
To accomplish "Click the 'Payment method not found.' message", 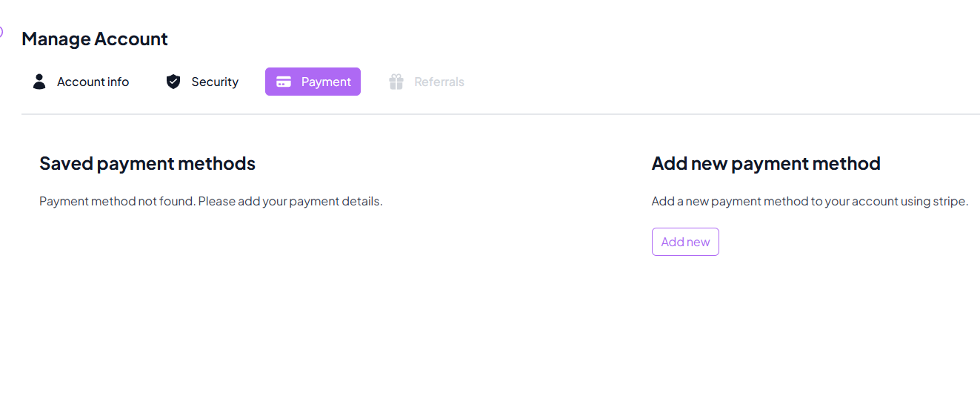I will (117, 201).
